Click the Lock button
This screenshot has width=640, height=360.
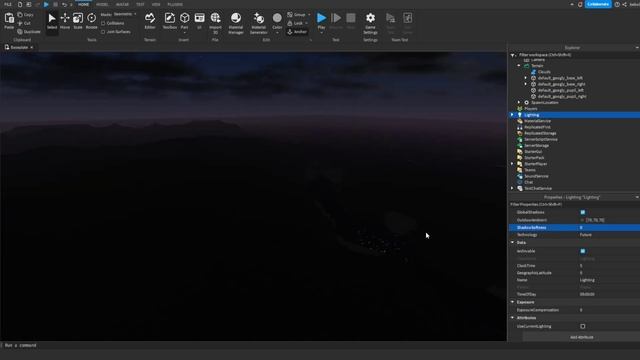coord(296,23)
